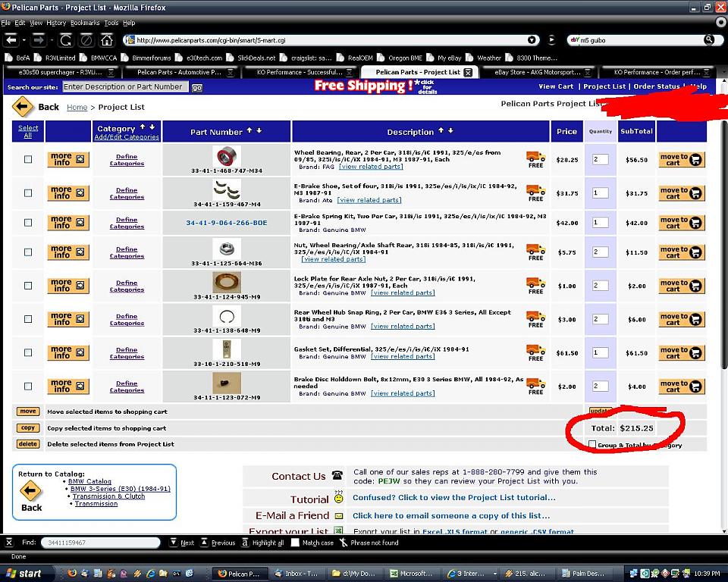Click the browser reload button
Screen dimensions: 728x582
[x=66, y=39]
